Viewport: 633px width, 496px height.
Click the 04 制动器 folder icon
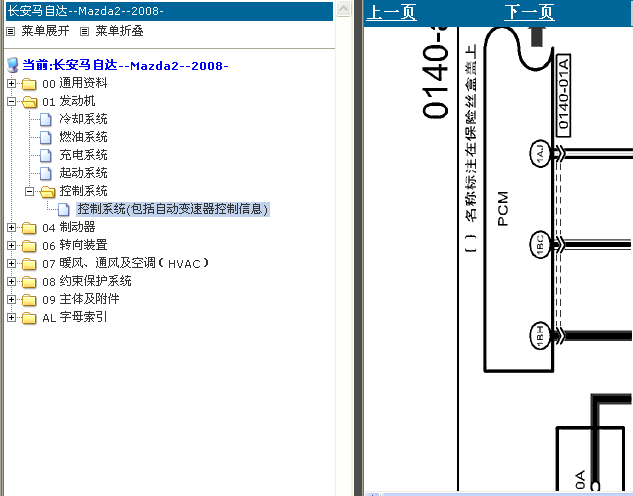[x=29, y=228]
